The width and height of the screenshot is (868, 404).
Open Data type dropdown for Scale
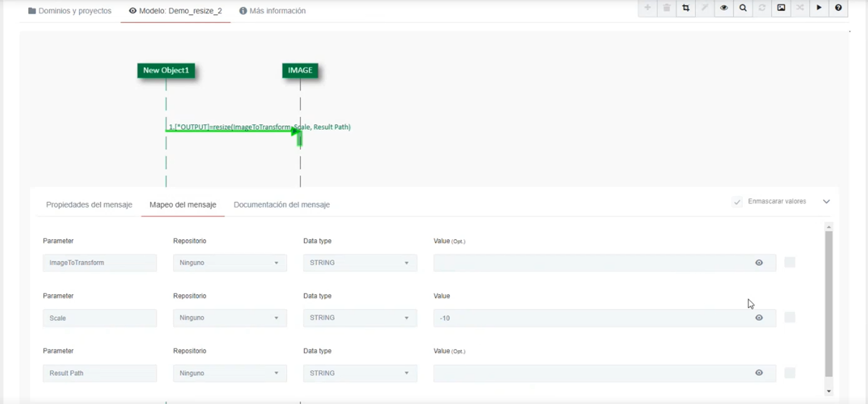359,318
